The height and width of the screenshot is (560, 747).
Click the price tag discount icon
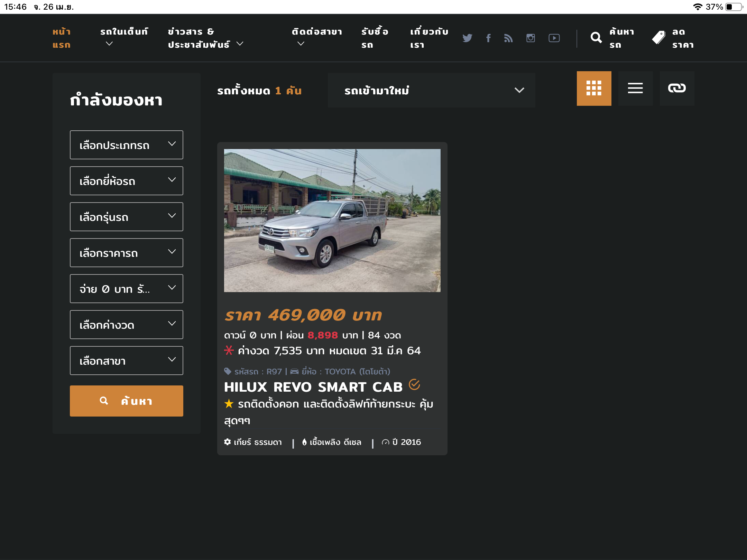pos(658,38)
